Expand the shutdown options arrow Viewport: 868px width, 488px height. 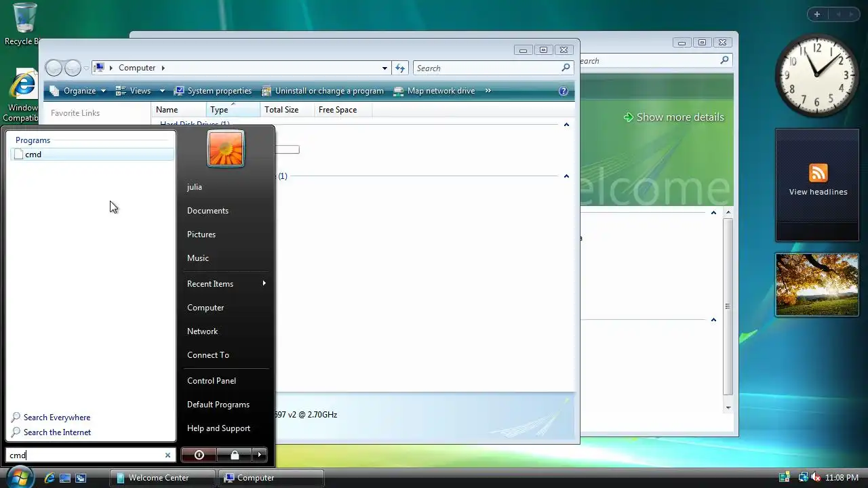[260, 455]
